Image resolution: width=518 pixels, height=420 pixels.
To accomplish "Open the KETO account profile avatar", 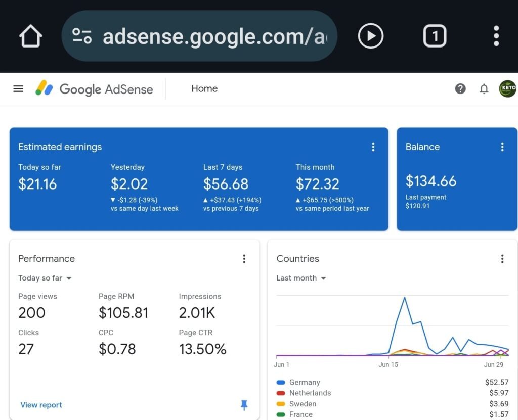I will (508, 88).
